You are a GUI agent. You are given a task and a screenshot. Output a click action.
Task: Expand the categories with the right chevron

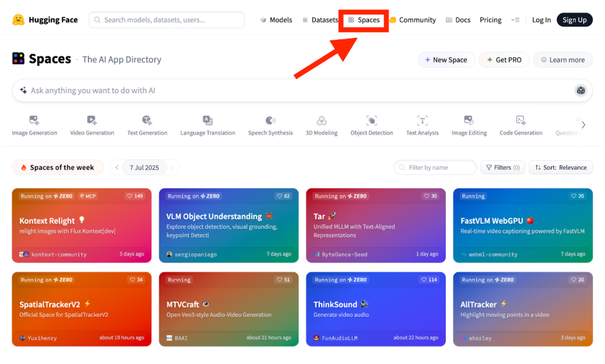[x=583, y=125]
